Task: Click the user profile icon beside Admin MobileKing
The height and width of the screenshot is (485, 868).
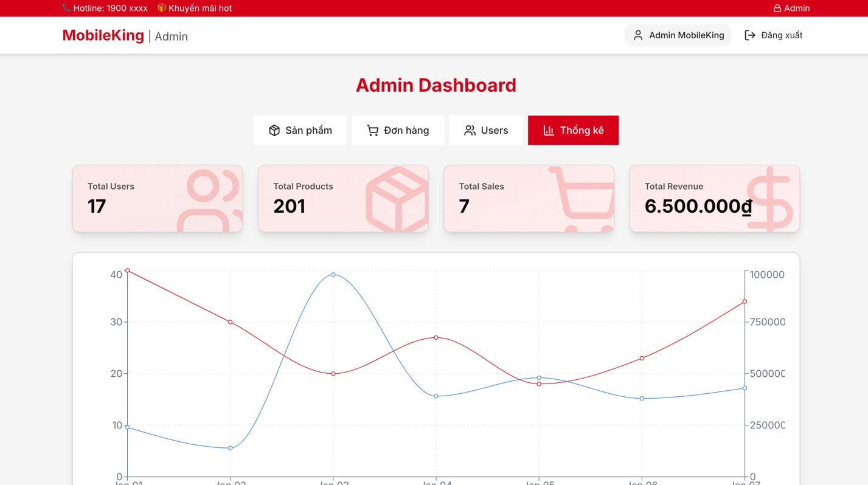Action: (x=638, y=35)
